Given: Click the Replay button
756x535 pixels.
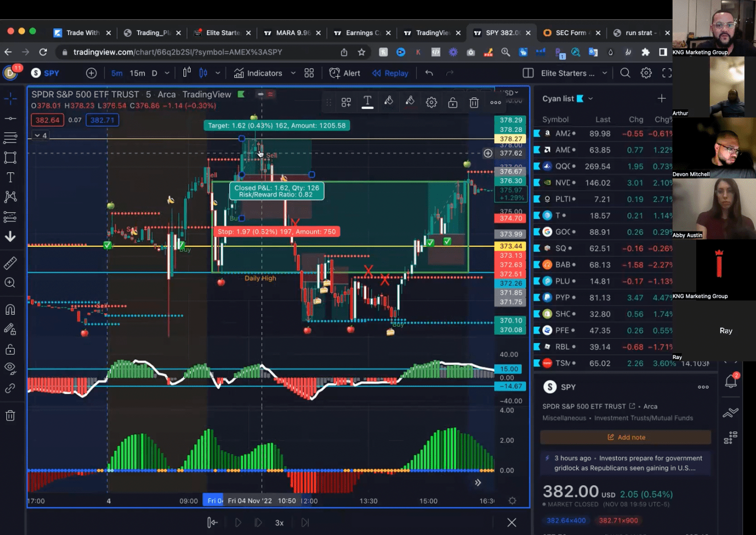Looking at the screenshot, I should [390, 73].
